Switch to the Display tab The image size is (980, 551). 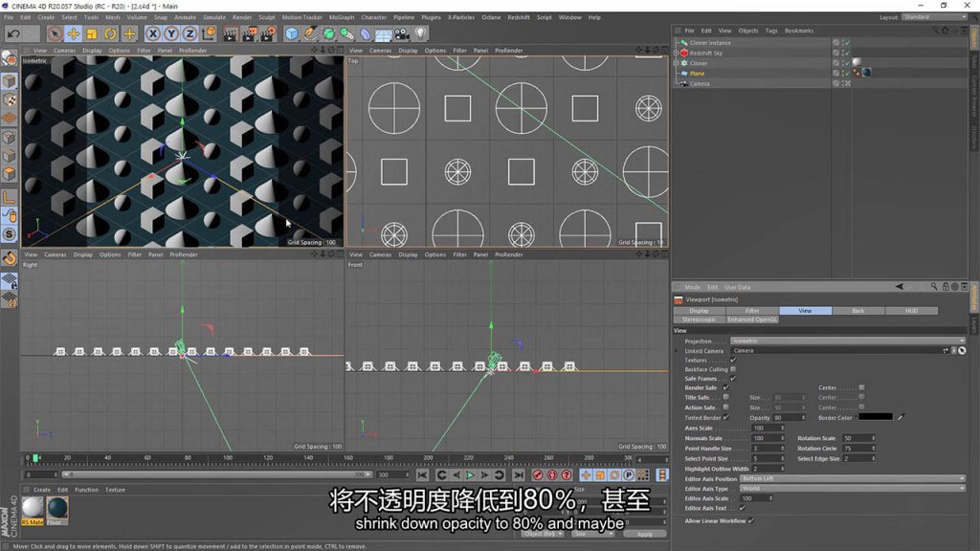tap(699, 311)
